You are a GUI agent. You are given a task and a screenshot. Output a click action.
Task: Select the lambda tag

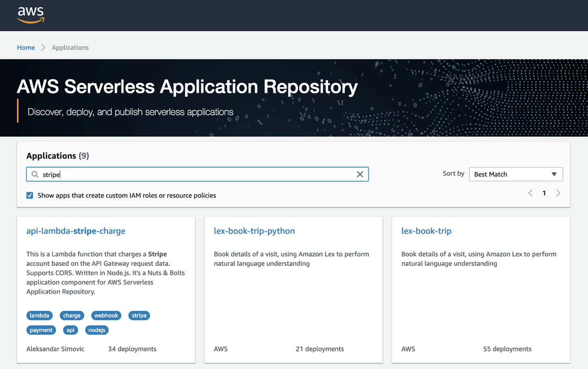pyautogui.click(x=40, y=316)
